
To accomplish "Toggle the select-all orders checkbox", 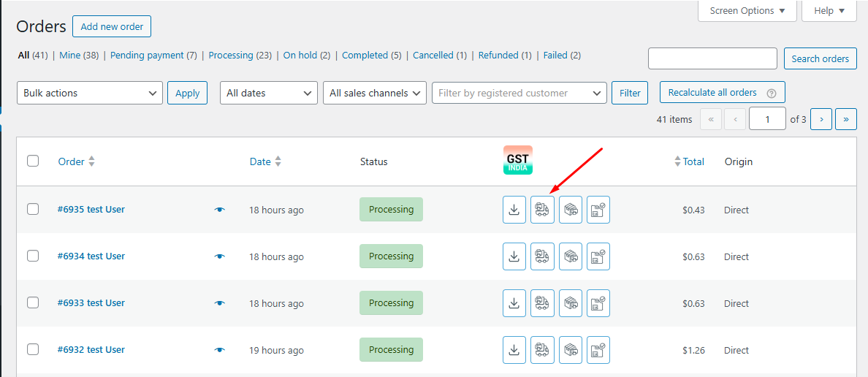I will point(33,161).
